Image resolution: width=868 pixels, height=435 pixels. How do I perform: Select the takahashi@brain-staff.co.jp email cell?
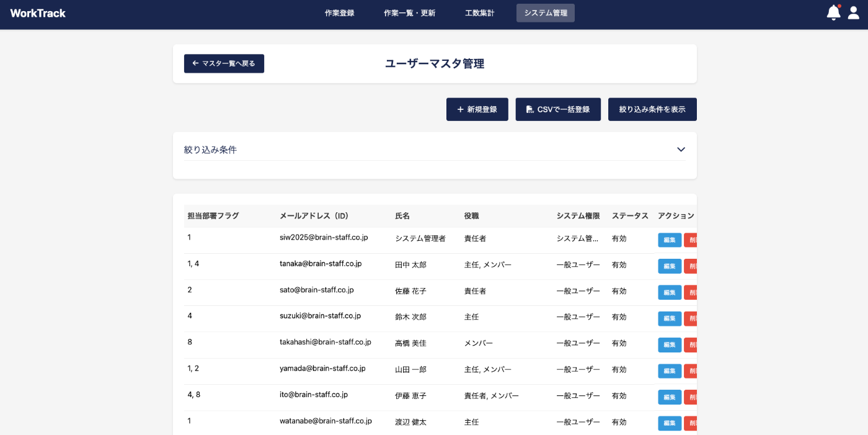tap(325, 342)
